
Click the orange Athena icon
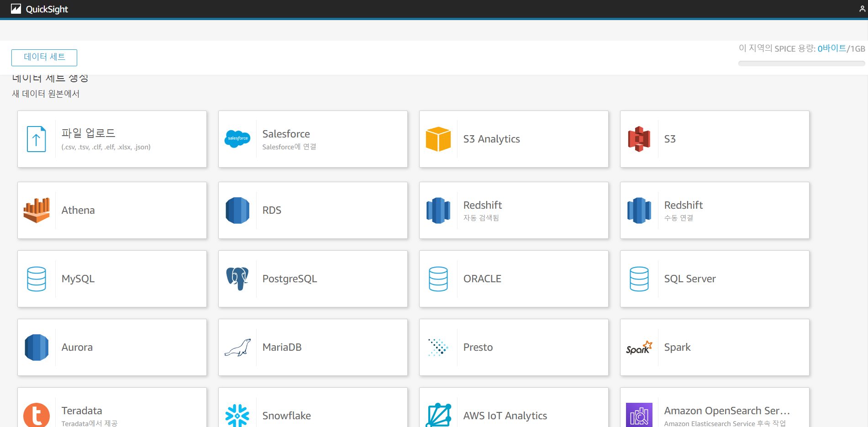(37, 210)
